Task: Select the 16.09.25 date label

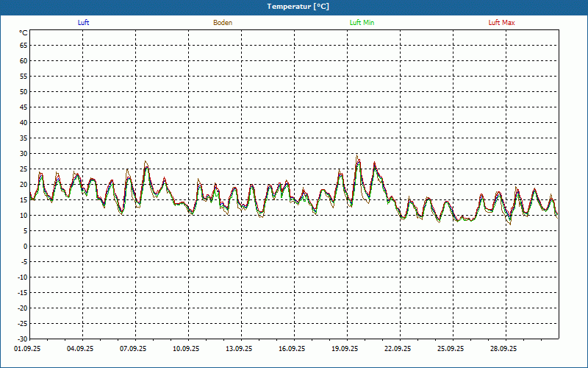Action: pyautogui.click(x=293, y=349)
